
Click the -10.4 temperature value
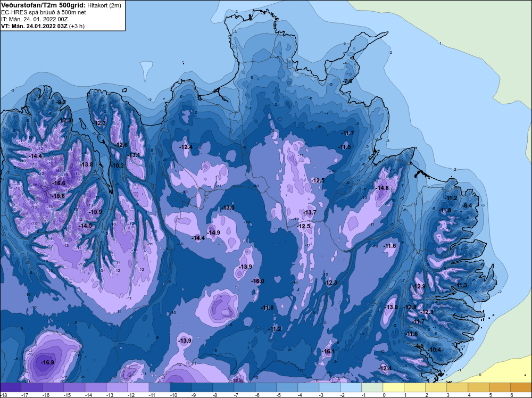pos(434,350)
